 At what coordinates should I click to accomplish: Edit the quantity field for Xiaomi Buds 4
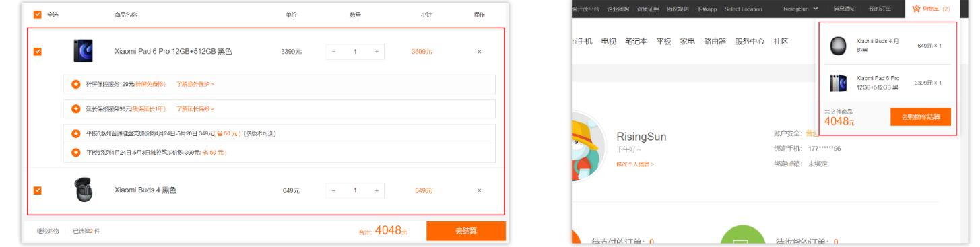[x=355, y=190]
